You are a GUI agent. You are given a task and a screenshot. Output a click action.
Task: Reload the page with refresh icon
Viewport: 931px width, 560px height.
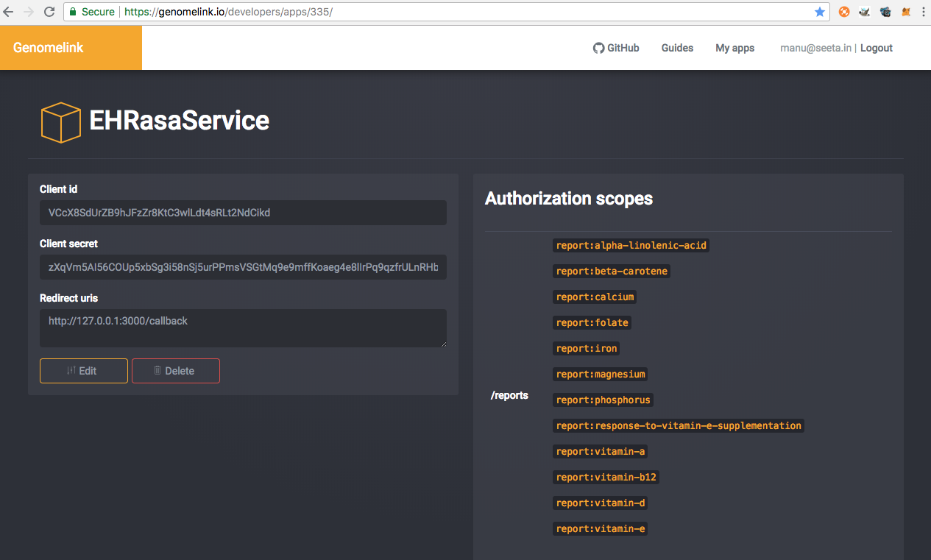click(x=49, y=12)
